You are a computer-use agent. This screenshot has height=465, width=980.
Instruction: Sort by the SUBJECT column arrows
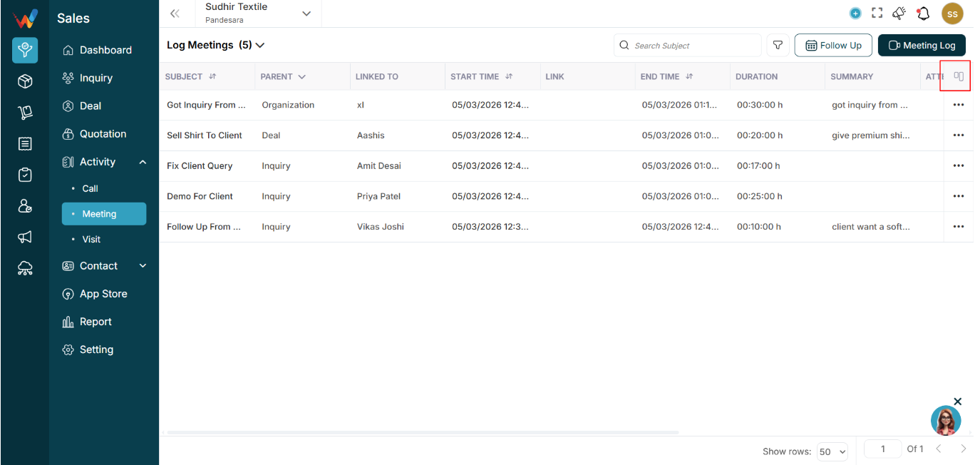(212, 76)
